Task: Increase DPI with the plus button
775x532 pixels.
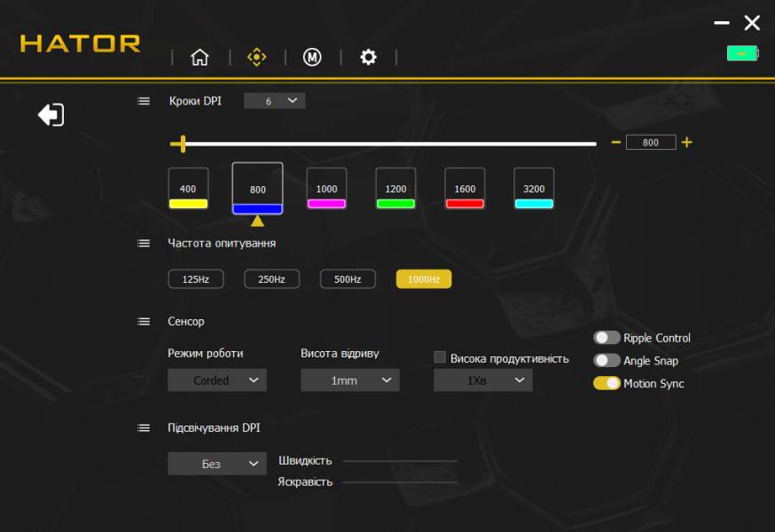Action: [x=686, y=143]
